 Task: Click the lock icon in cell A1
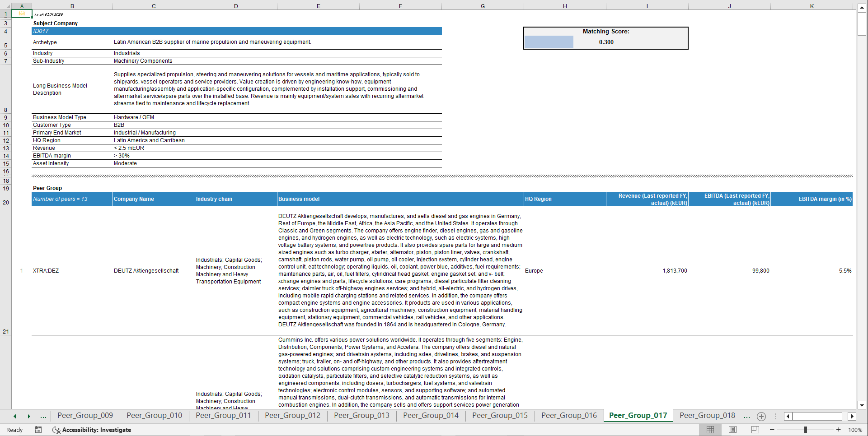point(21,14)
